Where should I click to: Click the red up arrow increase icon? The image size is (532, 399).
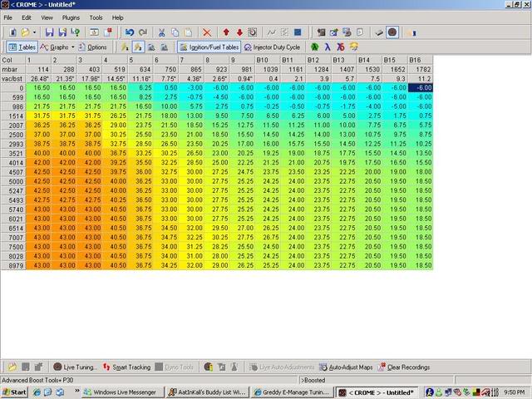(x=226, y=32)
